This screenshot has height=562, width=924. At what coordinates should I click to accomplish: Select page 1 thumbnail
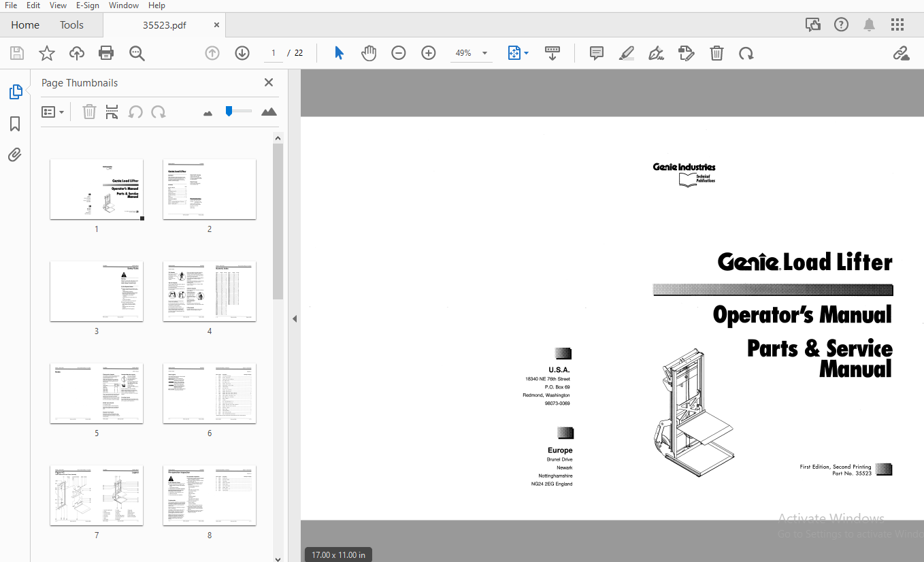pyautogui.click(x=97, y=189)
